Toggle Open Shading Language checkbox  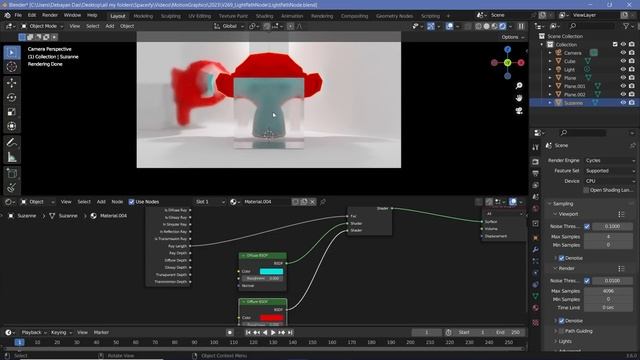click(x=587, y=190)
